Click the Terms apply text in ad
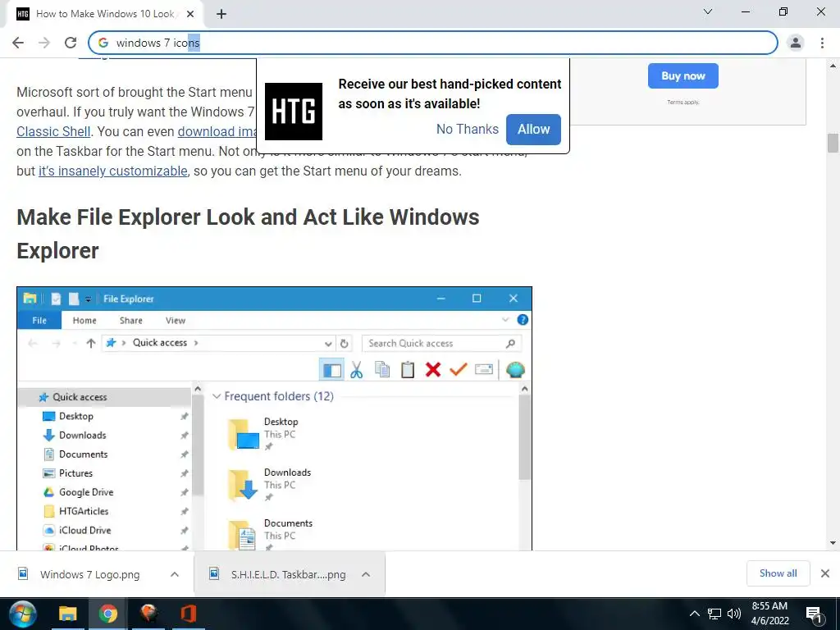 click(x=683, y=103)
